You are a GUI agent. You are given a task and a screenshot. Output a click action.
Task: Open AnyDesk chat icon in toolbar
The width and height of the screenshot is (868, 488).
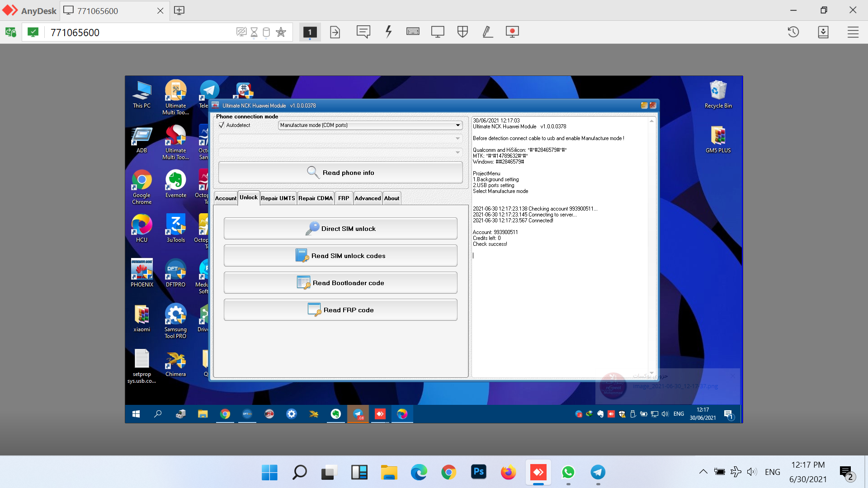[x=363, y=32]
